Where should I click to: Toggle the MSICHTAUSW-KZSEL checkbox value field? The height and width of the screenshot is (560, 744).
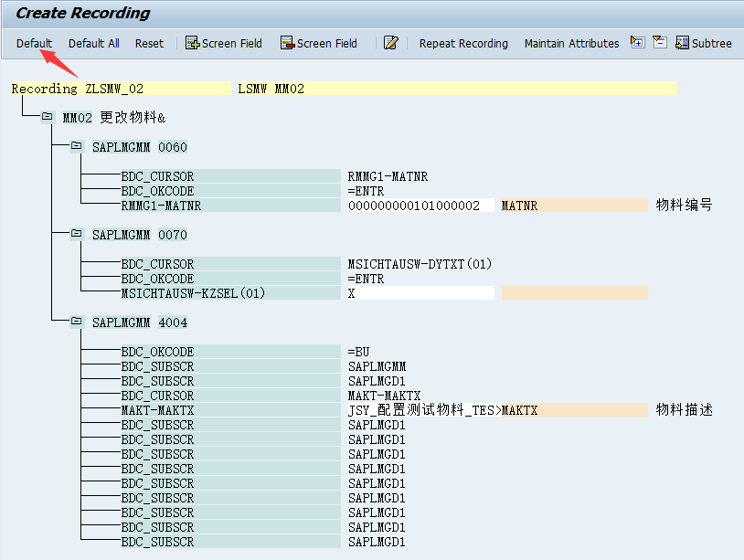pos(420,292)
